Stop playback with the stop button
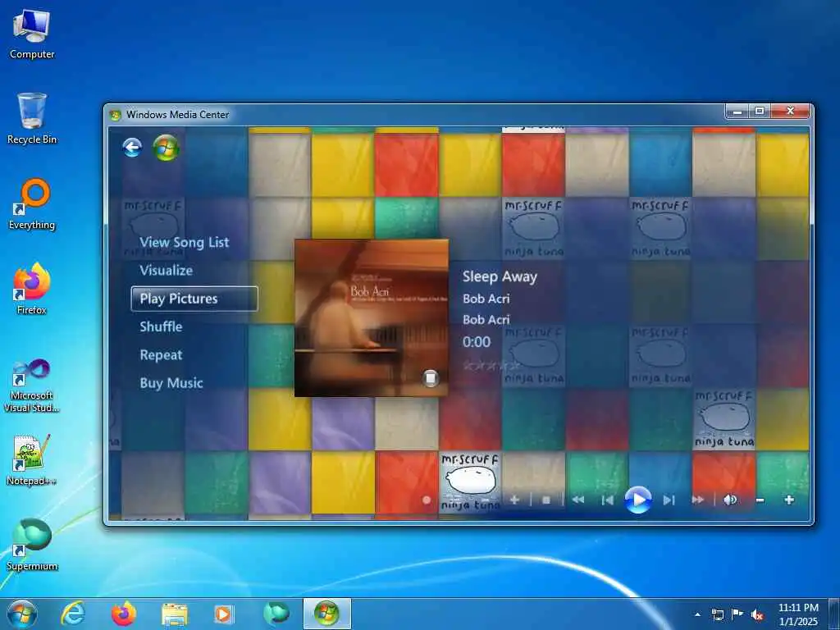The height and width of the screenshot is (630, 840). point(546,500)
